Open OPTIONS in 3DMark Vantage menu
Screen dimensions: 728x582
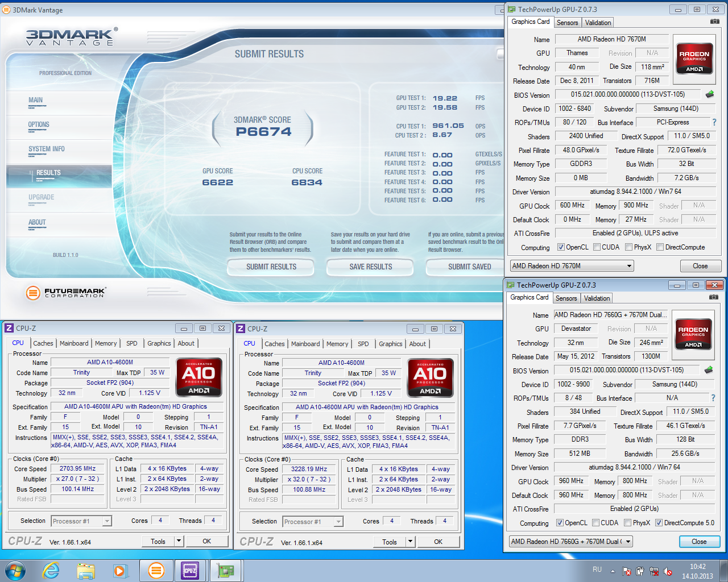tap(39, 124)
